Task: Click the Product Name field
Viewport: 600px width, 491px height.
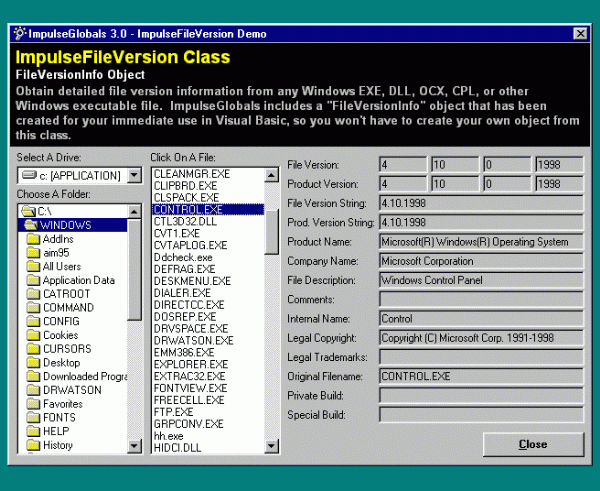Action: [x=481, y=242]
